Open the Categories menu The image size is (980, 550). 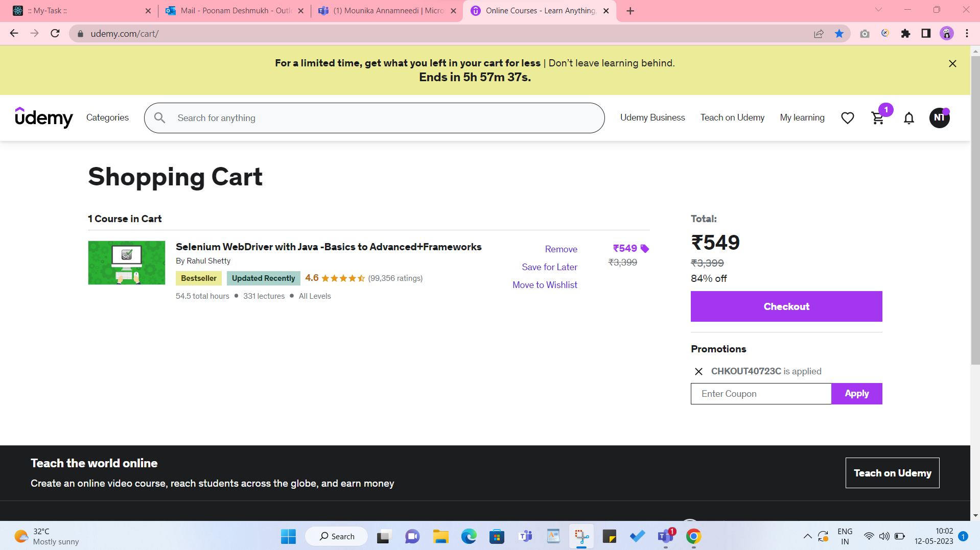tap(107, 117)
